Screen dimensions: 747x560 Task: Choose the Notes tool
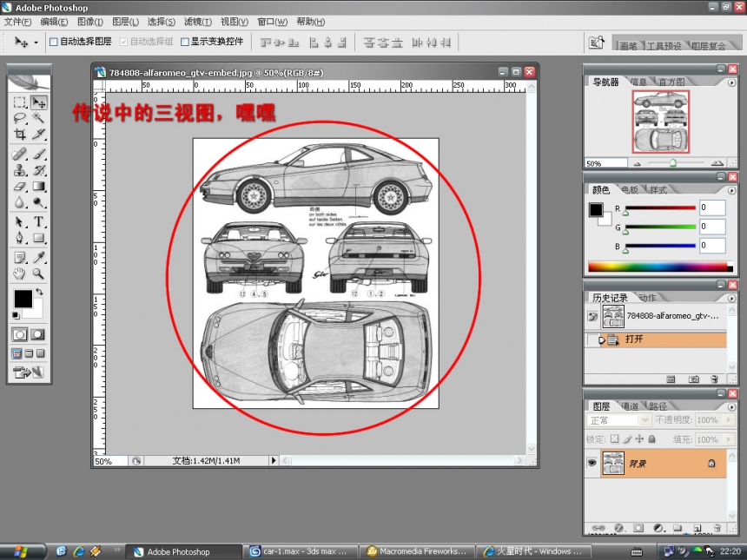coord(19,257)
